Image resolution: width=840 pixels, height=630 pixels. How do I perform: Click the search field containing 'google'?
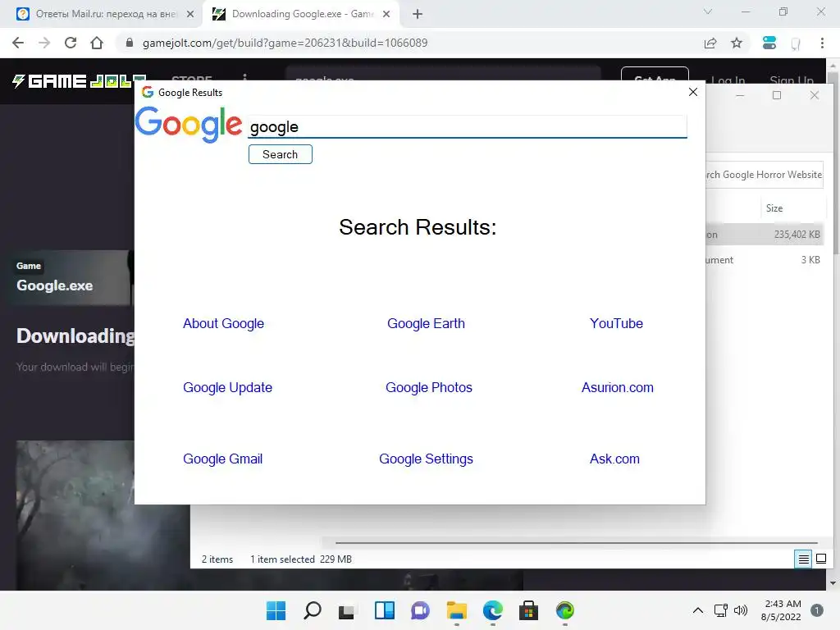(x=467, y=127)
